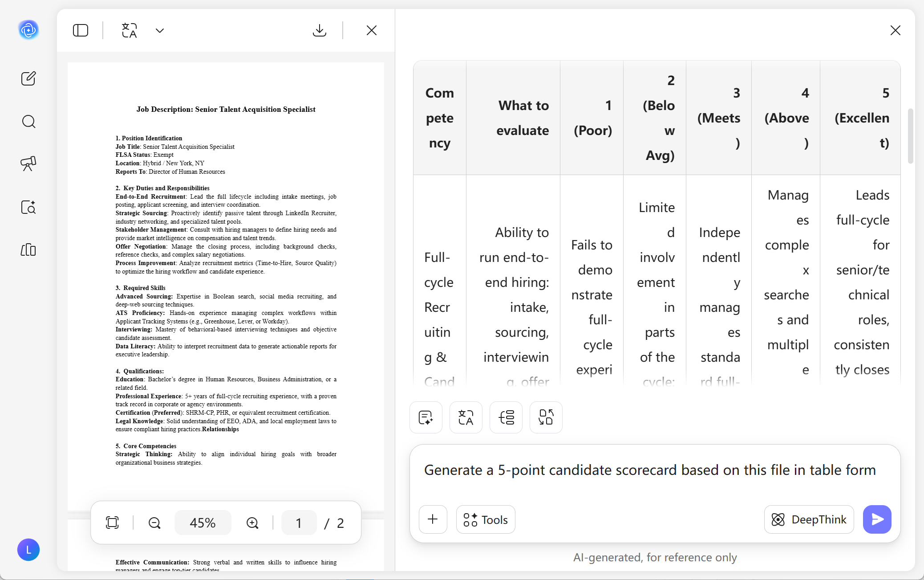Click the plus attachment button

pyautogui.click(x=433, y=519)
